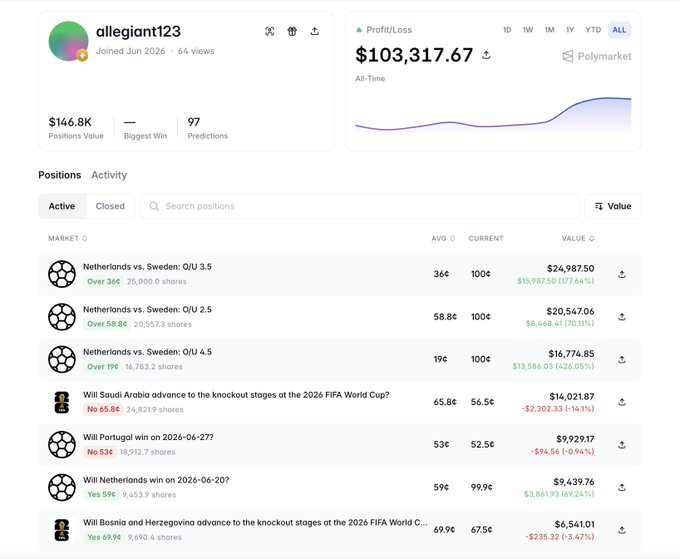Share the Bosnia and Herzegovina position
Image resolution: width=680 pixels, height=559 pixels.
[622, 530]
